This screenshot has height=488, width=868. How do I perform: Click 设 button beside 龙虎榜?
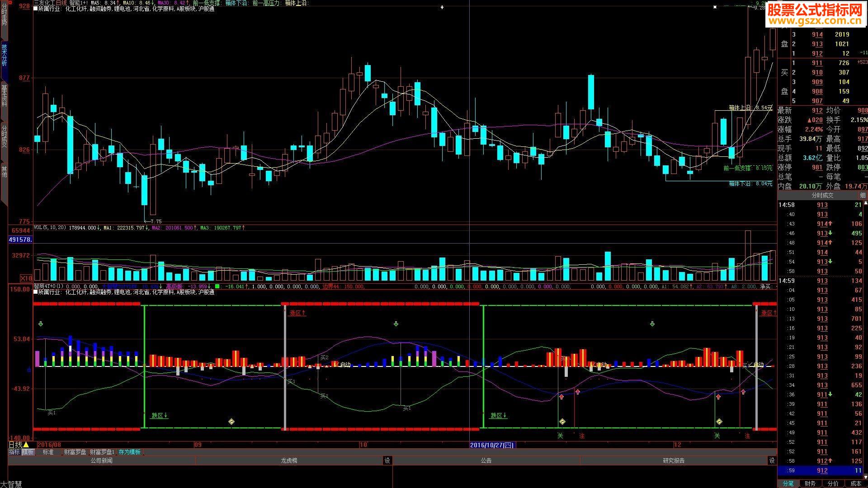coord(387,460)
